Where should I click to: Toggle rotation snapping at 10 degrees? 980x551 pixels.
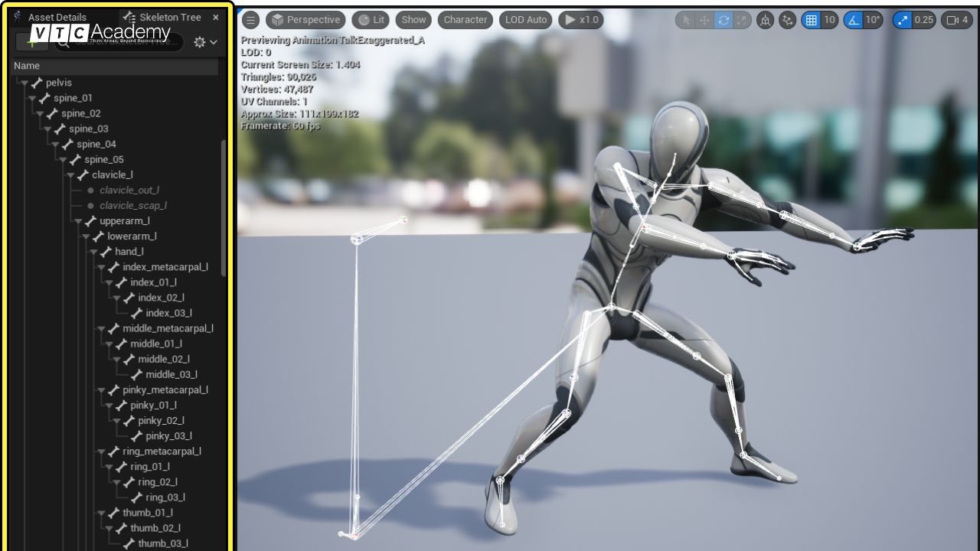(853, 20)
